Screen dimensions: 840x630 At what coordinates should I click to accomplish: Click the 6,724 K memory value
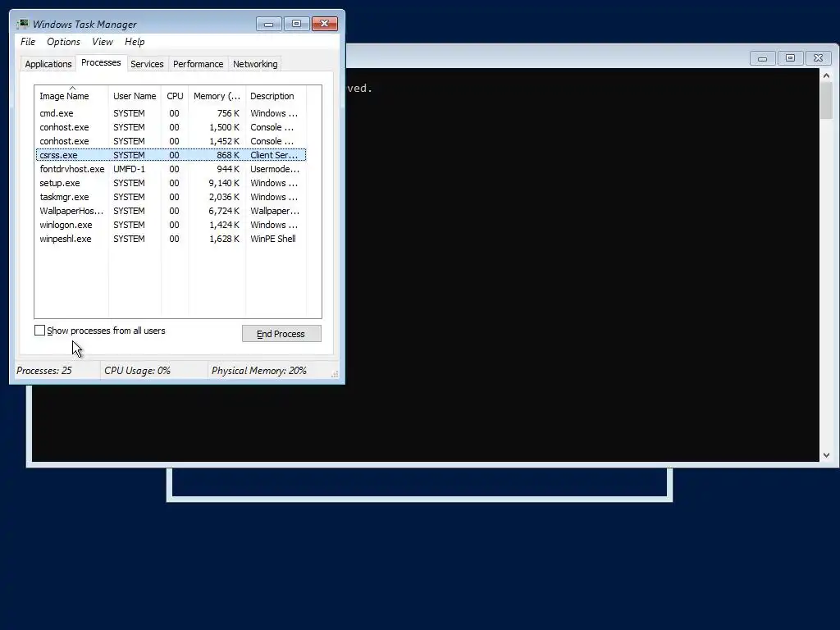(x=224, y=211)
